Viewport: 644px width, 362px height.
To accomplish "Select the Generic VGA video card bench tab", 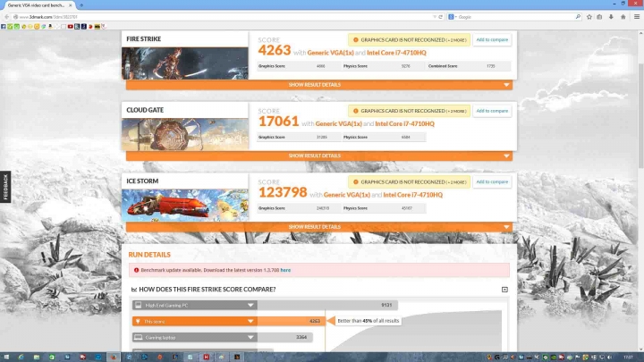I will 36,5.
